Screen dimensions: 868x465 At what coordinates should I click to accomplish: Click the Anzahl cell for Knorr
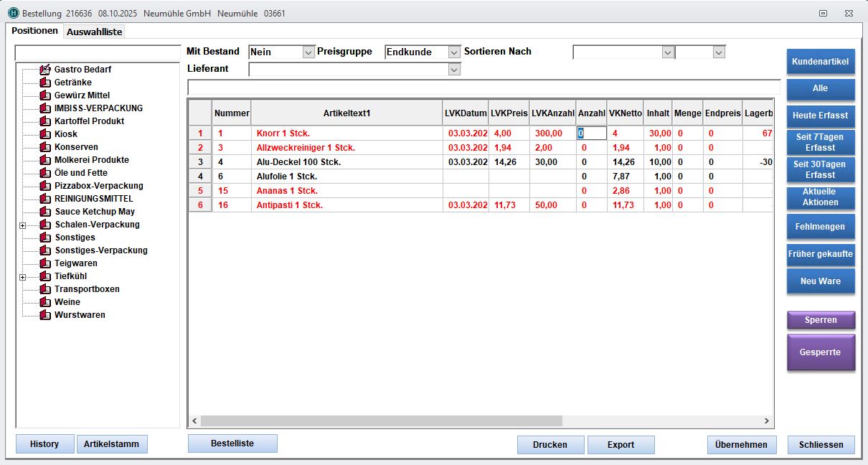[x=592, y=133]
